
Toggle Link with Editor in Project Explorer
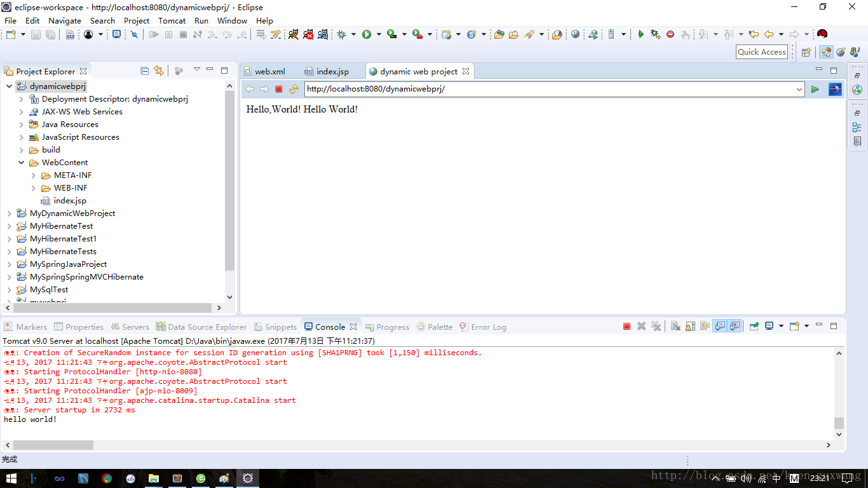(x=159, y=71)
